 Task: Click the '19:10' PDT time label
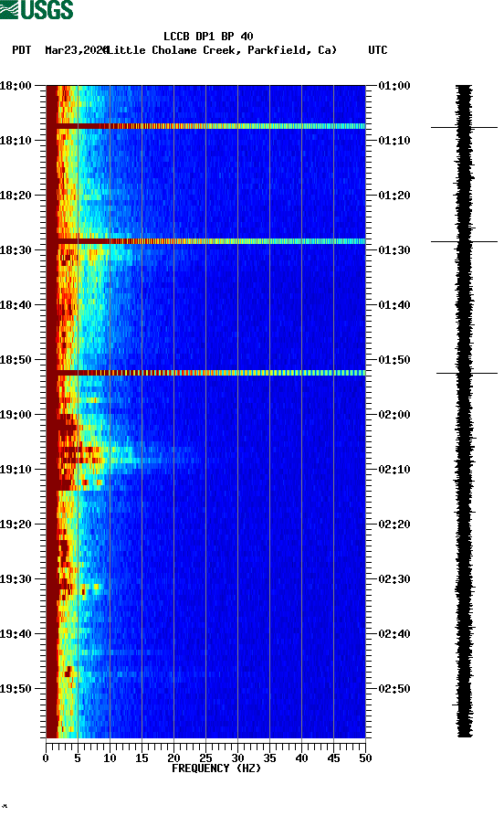(x=16, y=470)
